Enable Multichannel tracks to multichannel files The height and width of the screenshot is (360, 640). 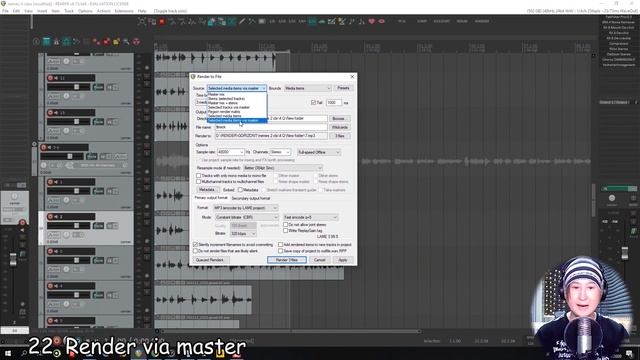click(x=198, y=181)
